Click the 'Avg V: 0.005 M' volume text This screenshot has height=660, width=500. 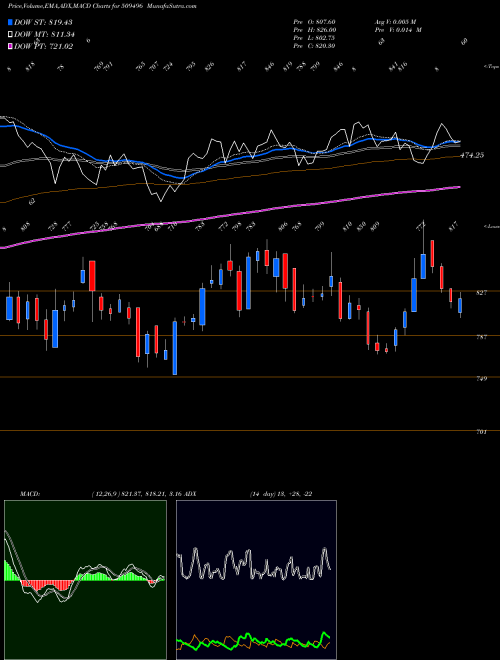[395, 22]
